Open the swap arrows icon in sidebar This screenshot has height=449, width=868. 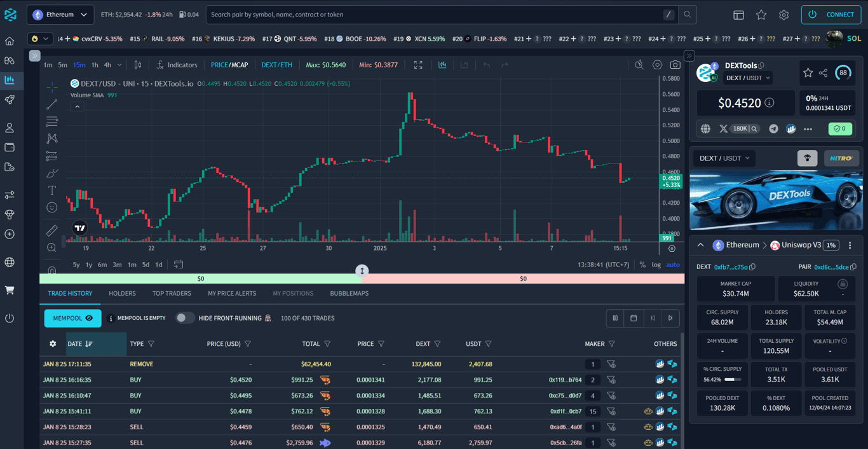[10, 195]
